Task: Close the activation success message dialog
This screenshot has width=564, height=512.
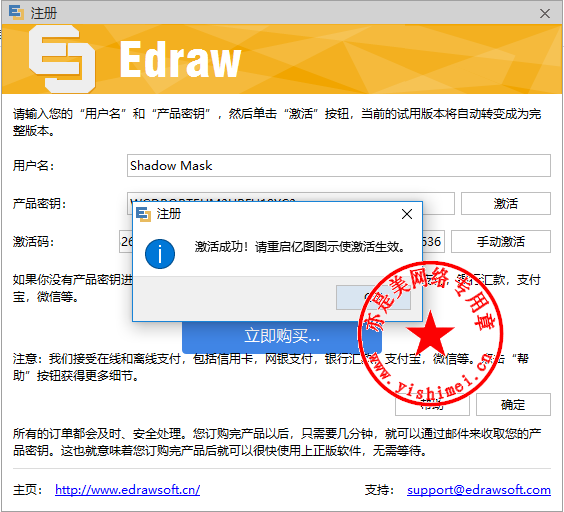Action: click(407, 214)
